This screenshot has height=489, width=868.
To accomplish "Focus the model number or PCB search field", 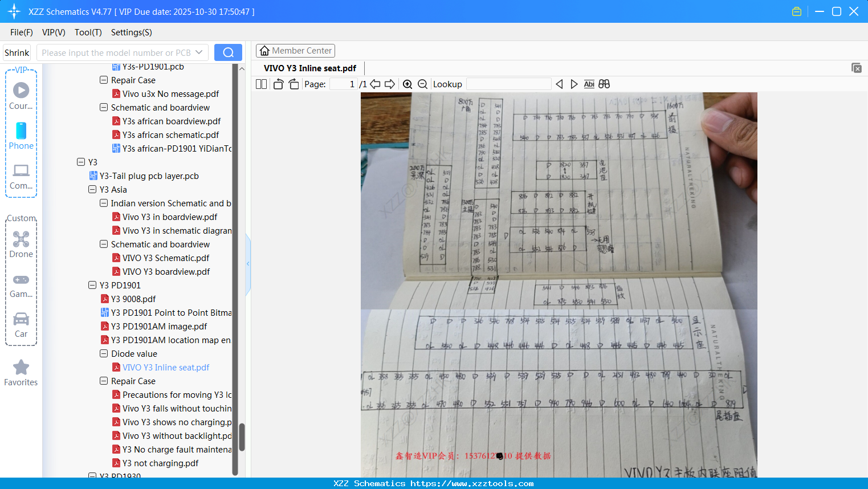I will click(x=116, y=52).
